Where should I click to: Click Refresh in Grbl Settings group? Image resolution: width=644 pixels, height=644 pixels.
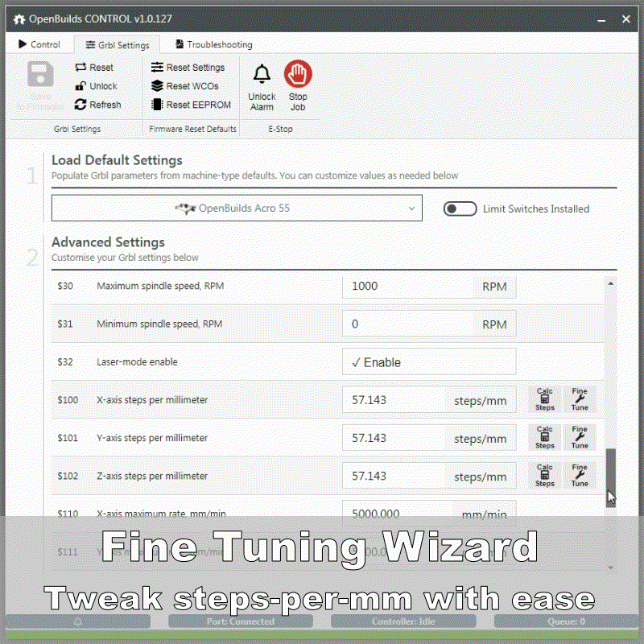click(x=97, y=105)
